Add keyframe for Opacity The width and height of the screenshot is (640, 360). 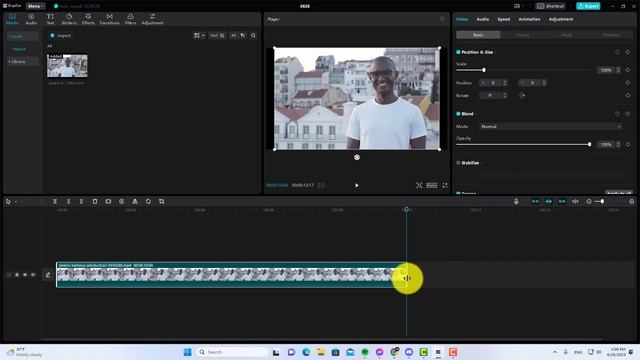tap(628, 144)
